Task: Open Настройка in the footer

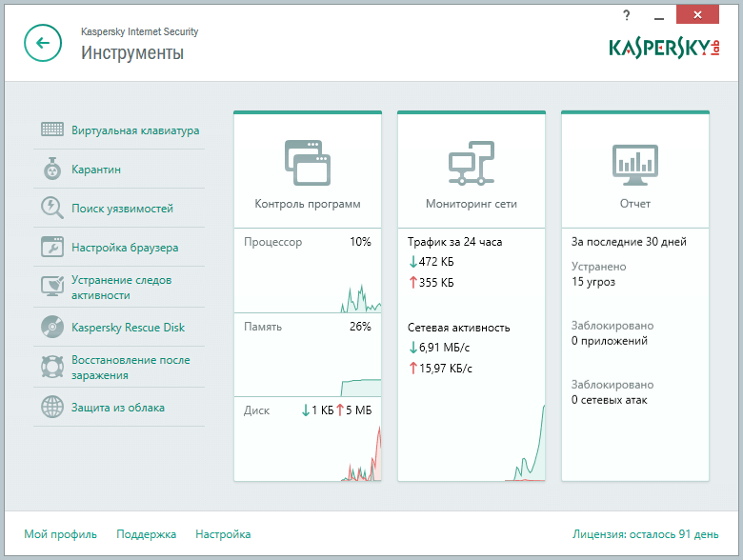Action: coord(223,534)
